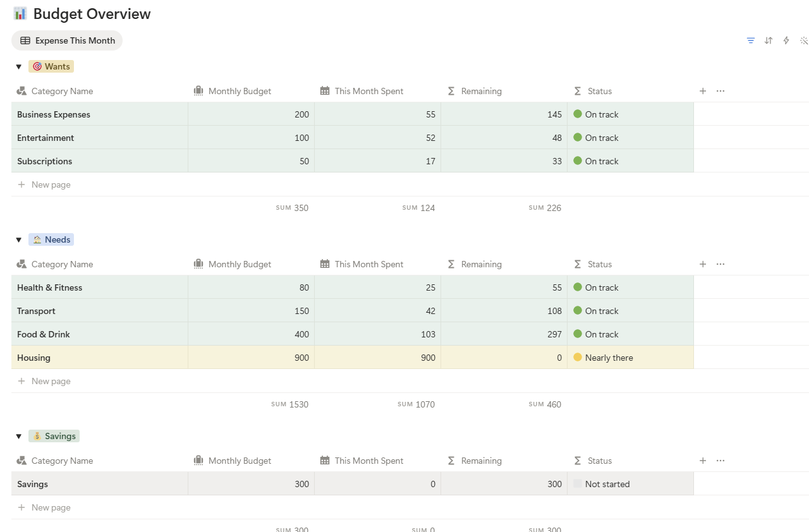Click the SUM 124 total under Wants
This screenshot has height=532, width=809.
pos(418,208)
